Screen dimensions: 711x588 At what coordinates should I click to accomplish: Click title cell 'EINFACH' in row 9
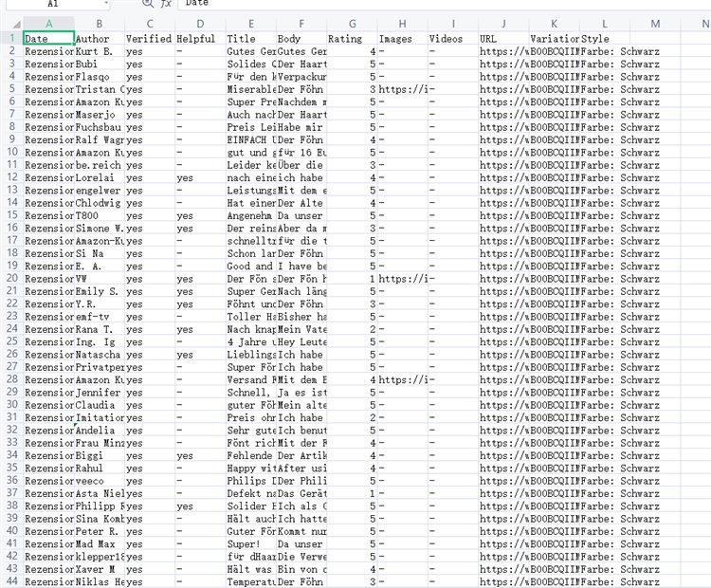coord(250,139)
